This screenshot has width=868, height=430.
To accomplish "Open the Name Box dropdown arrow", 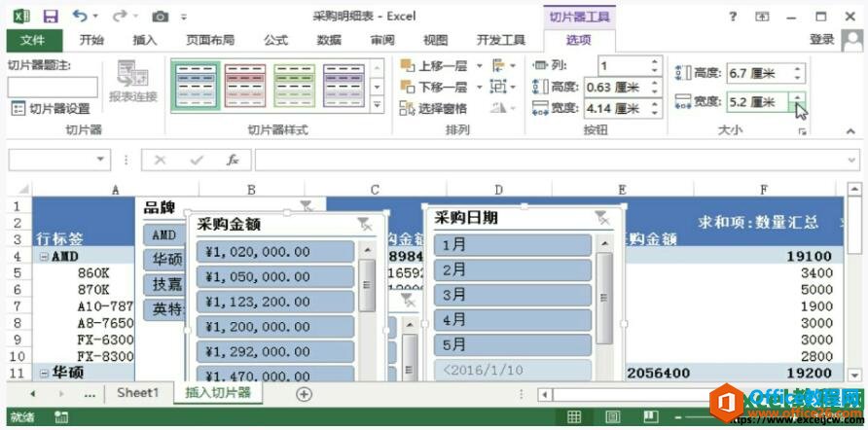I will pyautogui.click(x=100, y=160).
